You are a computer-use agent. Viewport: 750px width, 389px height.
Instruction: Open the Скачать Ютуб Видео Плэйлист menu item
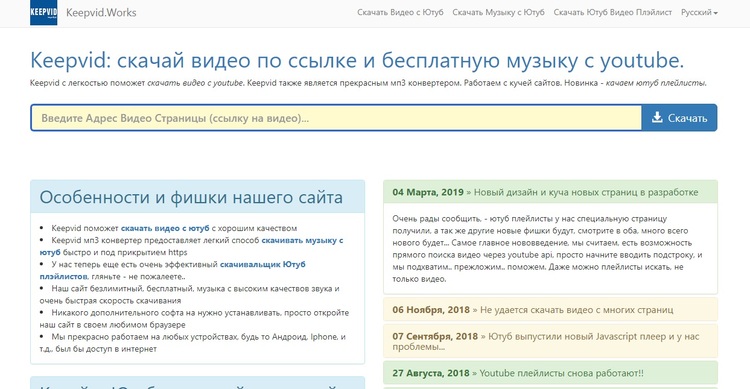tap(613, 12)
